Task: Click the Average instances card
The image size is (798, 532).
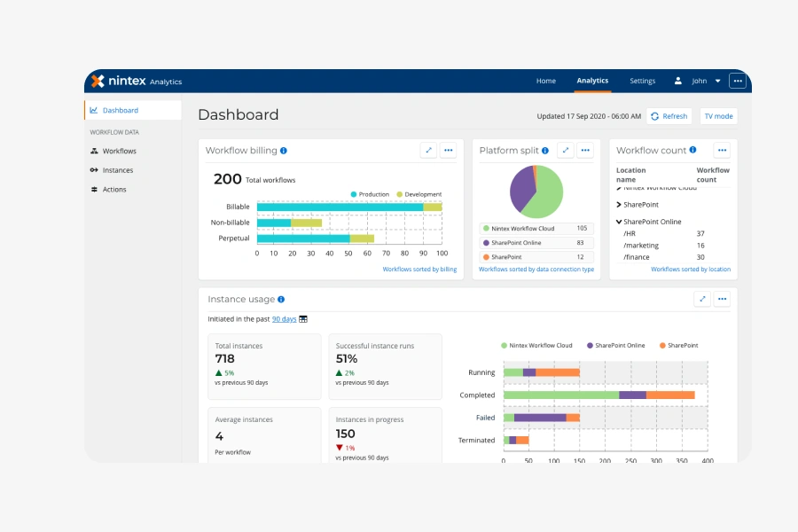Action: click(264, 435)
